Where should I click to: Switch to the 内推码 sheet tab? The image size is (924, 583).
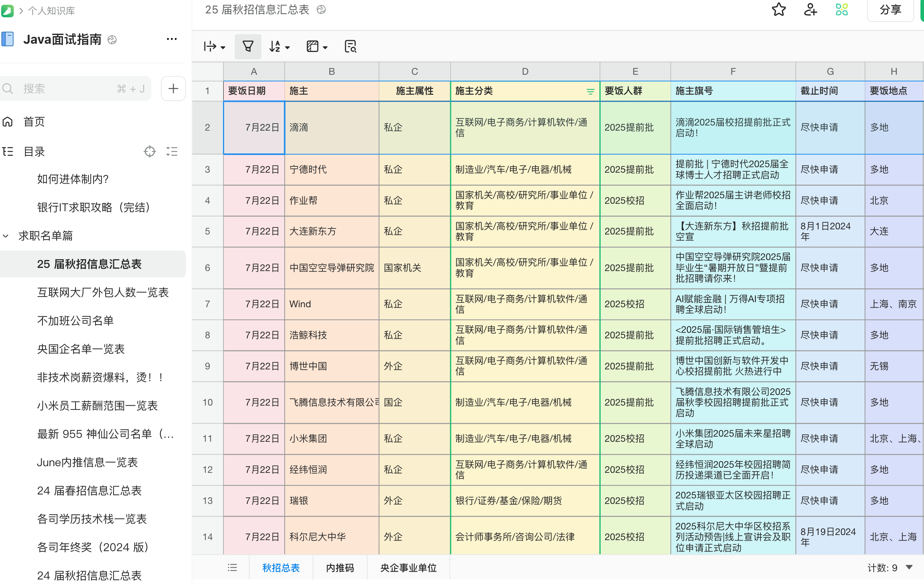tap(340, 568)
